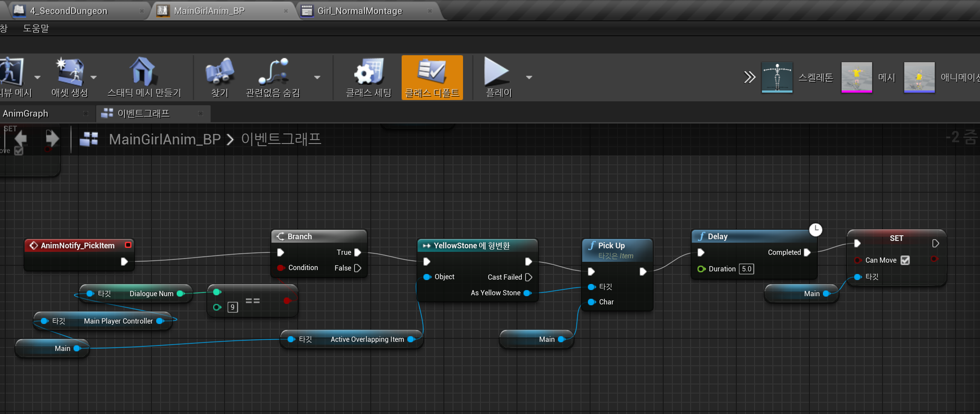Edit the 9 value in == node
The image size is (980, 414).
[x=233, y=307]
